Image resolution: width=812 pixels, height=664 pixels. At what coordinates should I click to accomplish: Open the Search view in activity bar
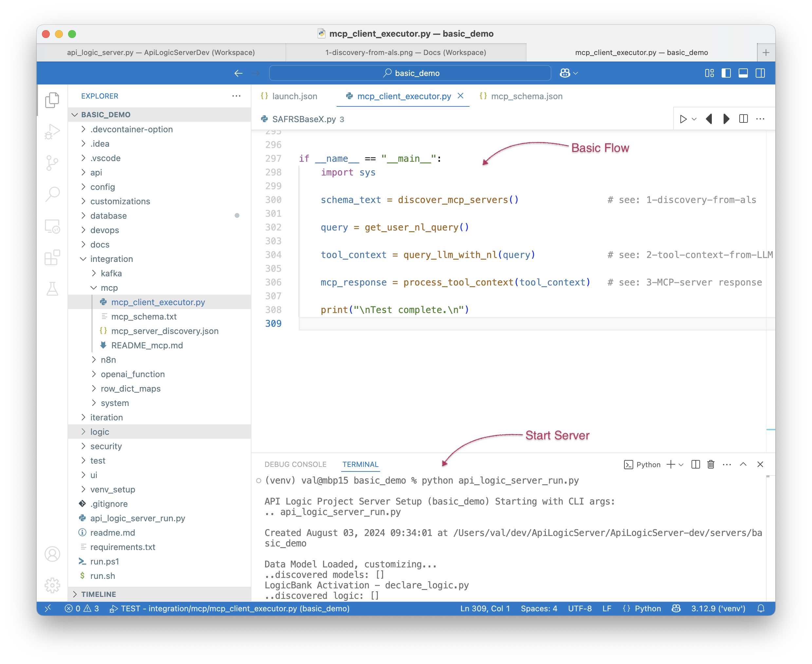[52, 194]
